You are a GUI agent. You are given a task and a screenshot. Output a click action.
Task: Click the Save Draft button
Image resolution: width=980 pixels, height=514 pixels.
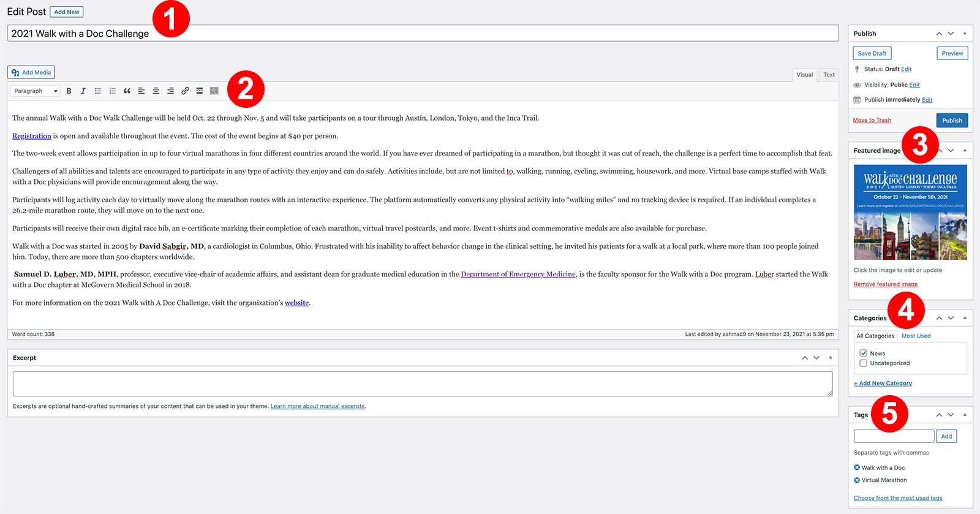(x=872, y=53)
